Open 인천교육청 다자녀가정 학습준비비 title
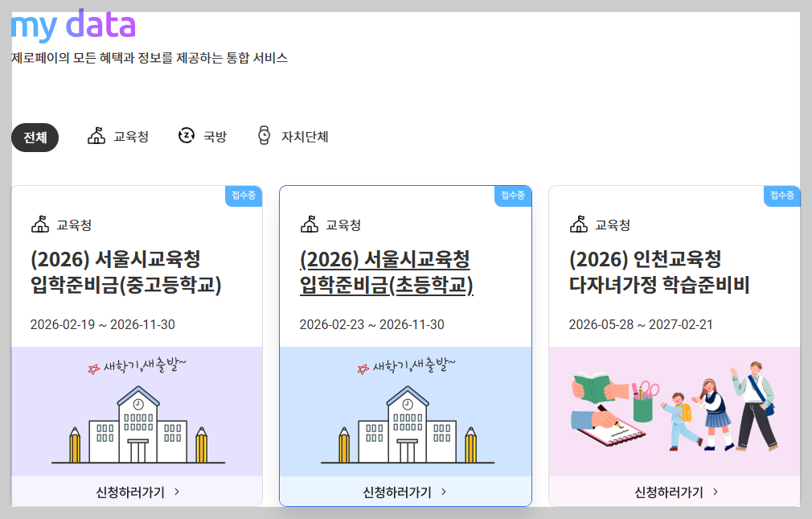The width and height of the screenshot is (812, 519). click(x=659, y=272)
